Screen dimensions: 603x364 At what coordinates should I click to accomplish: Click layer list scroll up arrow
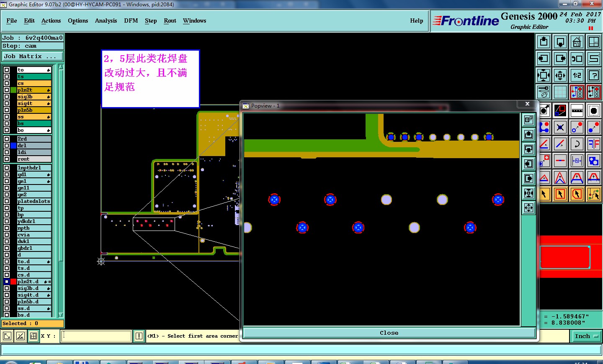(x=61, y=67)
